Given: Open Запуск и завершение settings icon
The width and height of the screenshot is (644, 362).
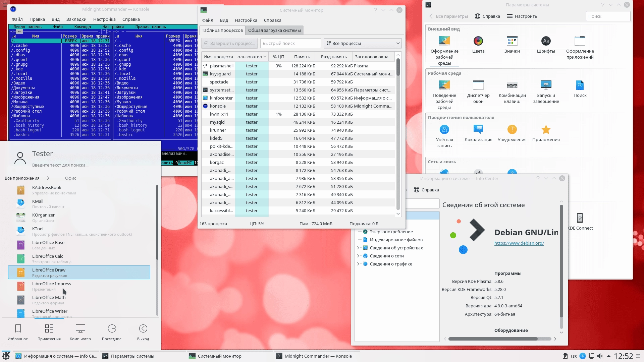Looking at the screenshot, I should pyautogui.click(x=546, y=85).
